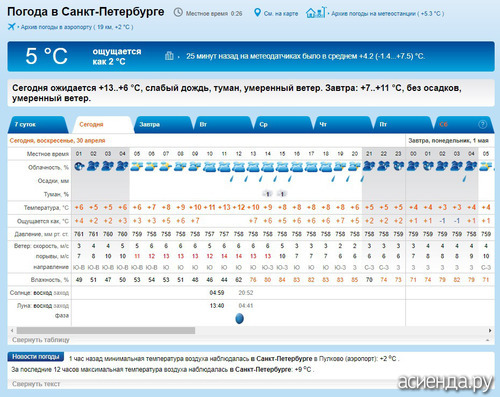This screenshot has height=397, width=500.
Task: Open См. на карте link
Action: (281, 14)
